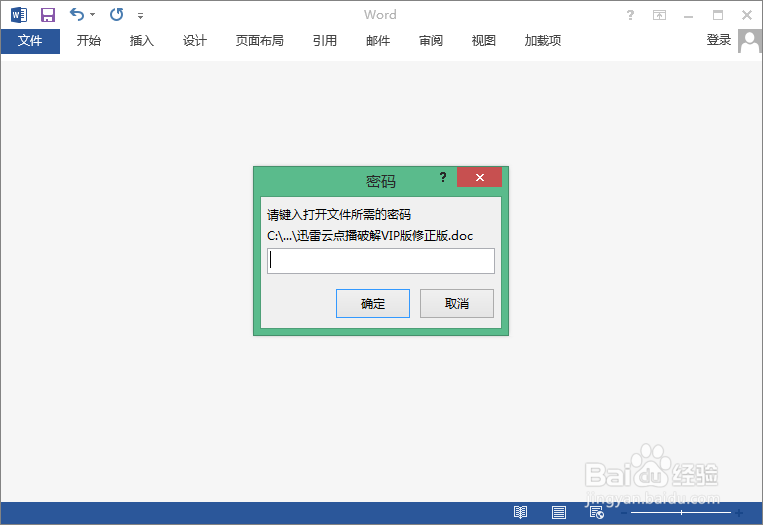Viewport: 763px width, 525px height.
Task: Open the 文件 tab
Action: point(30,41)
